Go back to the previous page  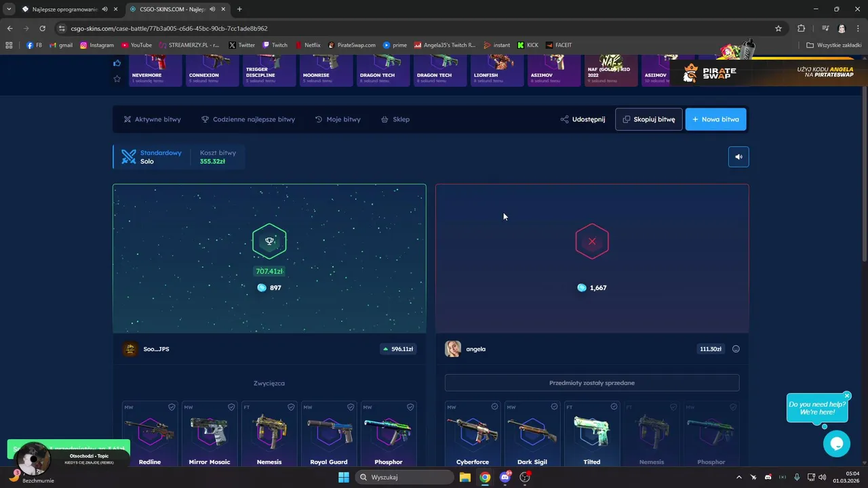(9, 28)
